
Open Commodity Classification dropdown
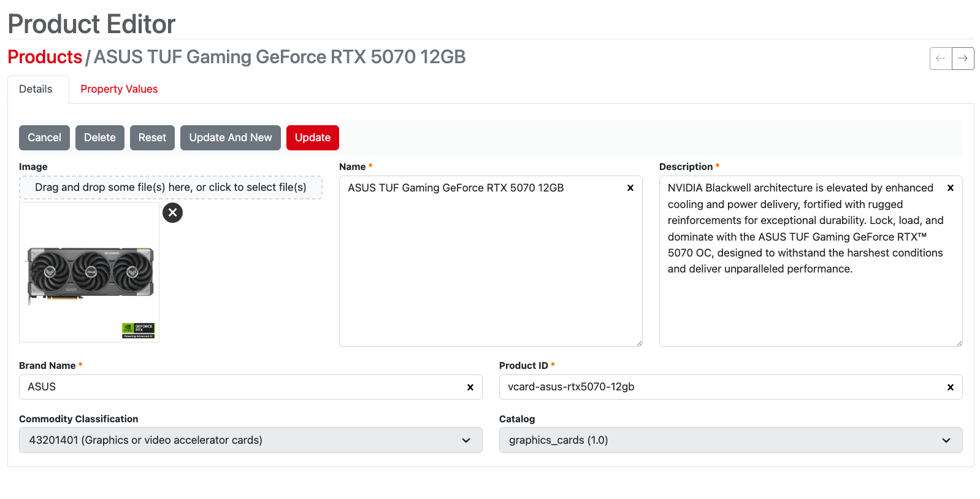[250, 440]
